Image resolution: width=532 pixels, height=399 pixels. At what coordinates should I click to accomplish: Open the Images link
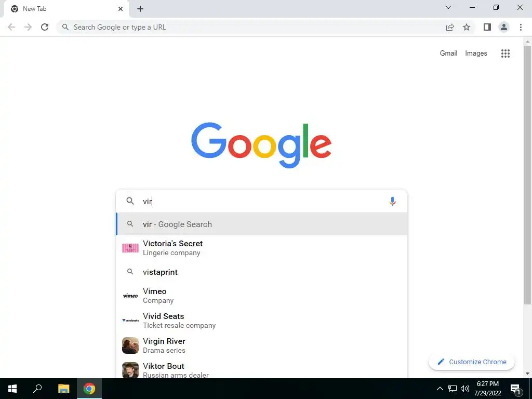tap(476, 54)
